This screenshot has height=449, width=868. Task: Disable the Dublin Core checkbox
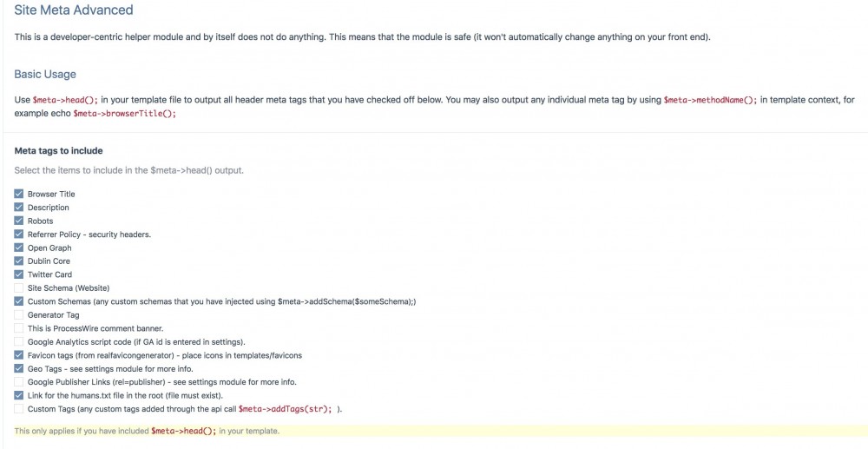[19, 261]
